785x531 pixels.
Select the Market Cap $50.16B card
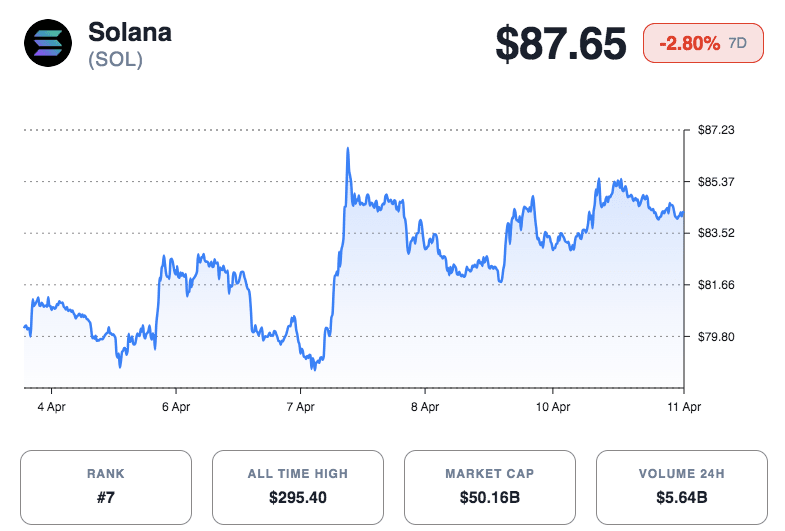[489, 486]
